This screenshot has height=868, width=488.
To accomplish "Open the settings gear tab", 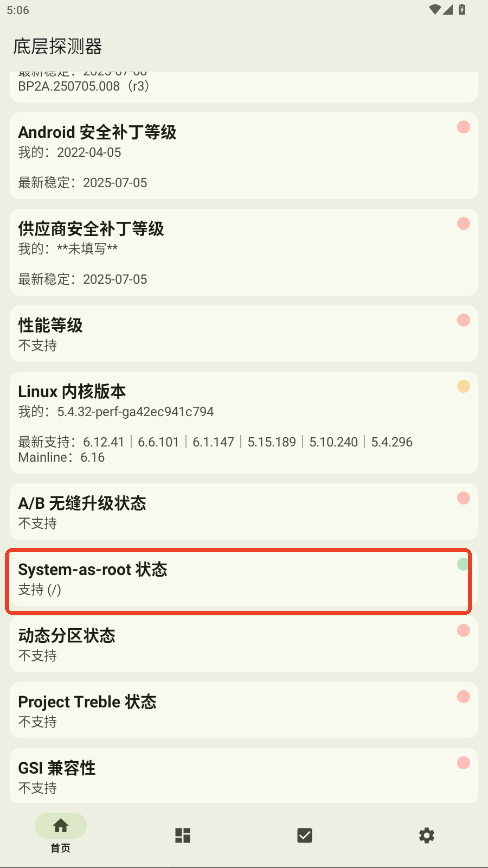I will (427, 835).
